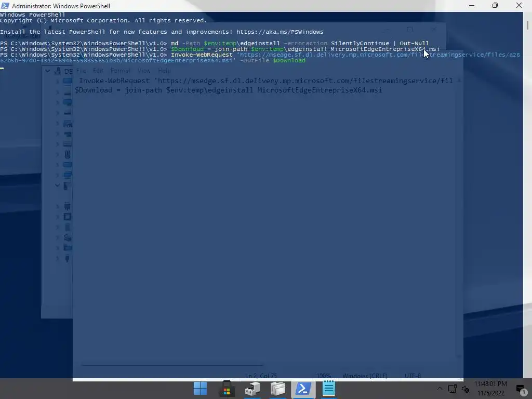Viewport: 532px width, 399px height.
Task: Click the https://aka.ms/PSWindows text
Action: [280, 32]
